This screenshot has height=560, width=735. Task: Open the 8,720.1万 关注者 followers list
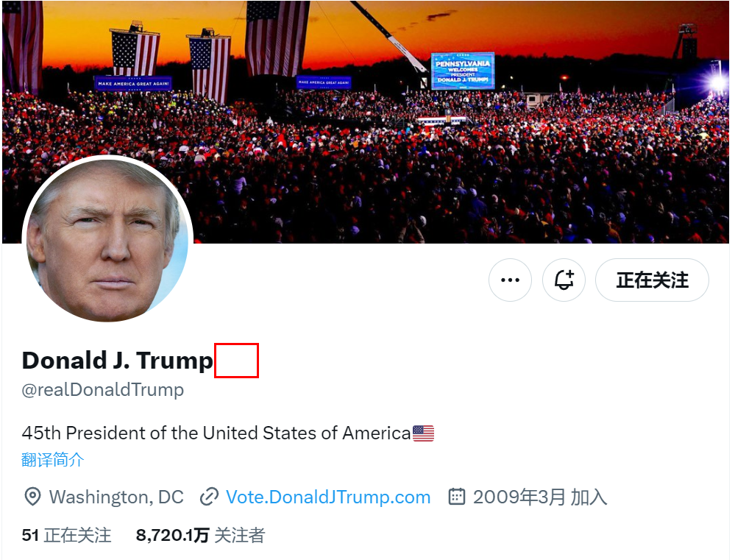201,535
